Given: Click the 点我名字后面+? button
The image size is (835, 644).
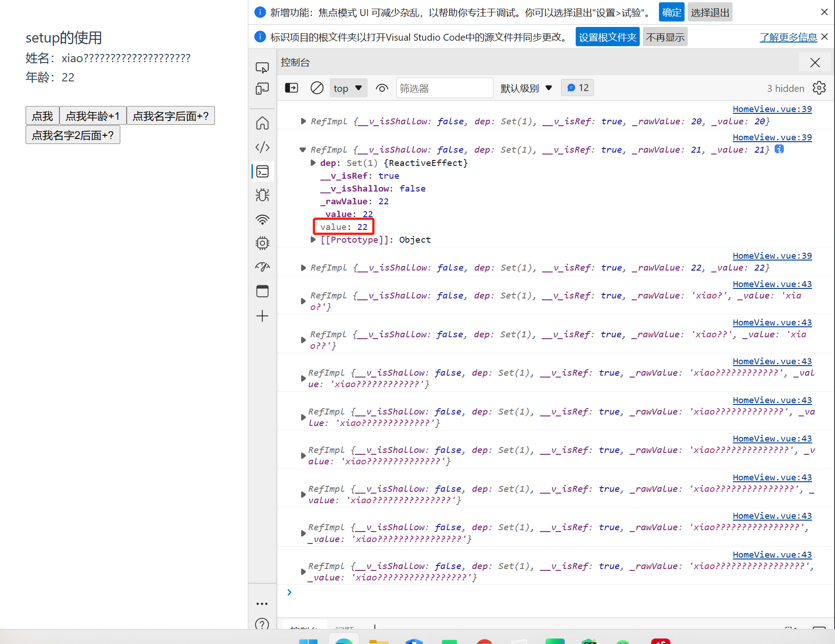Looking at the screenshot, I should click(x=171, y=116).
